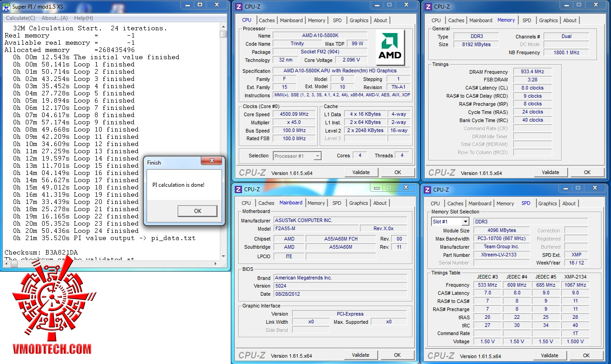Click the CPU-Z icon in the Processor window title bar
Screen dimensions: 611x364
tap(238, 6)
